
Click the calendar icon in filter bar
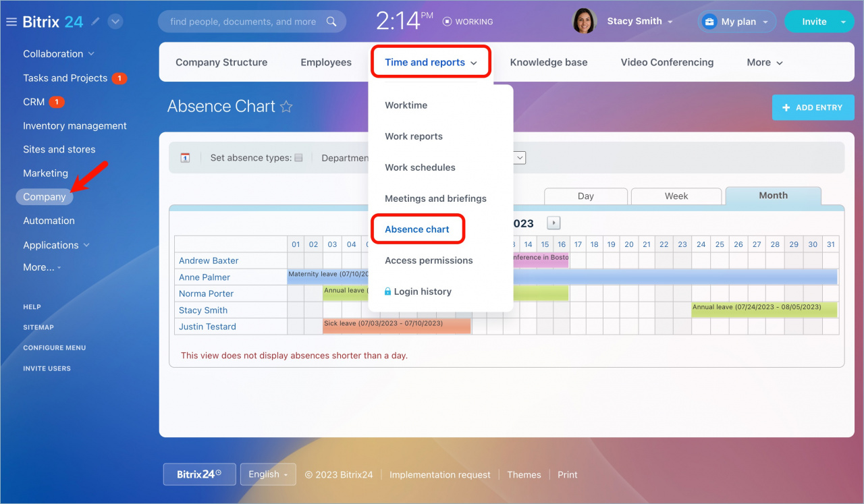point(185,158)
